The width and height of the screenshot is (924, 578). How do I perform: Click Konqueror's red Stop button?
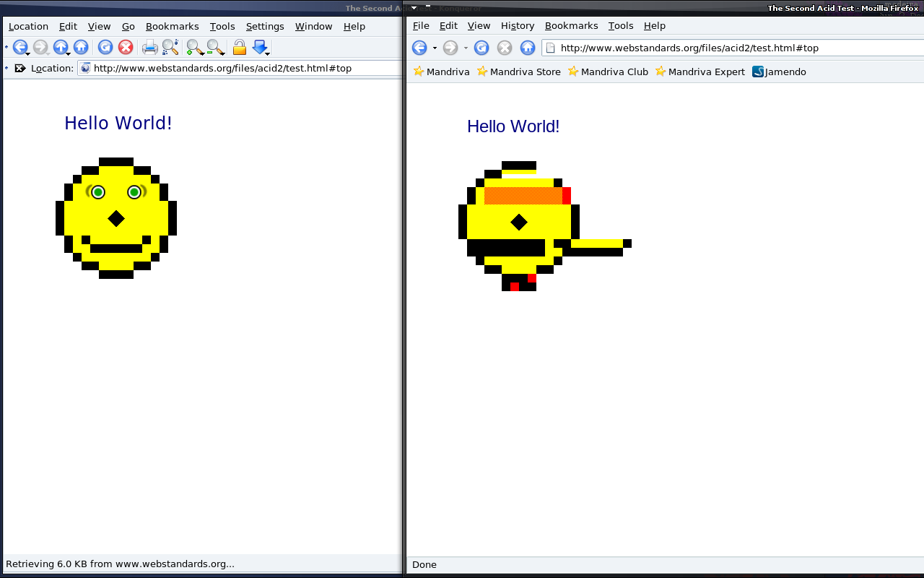126,47
